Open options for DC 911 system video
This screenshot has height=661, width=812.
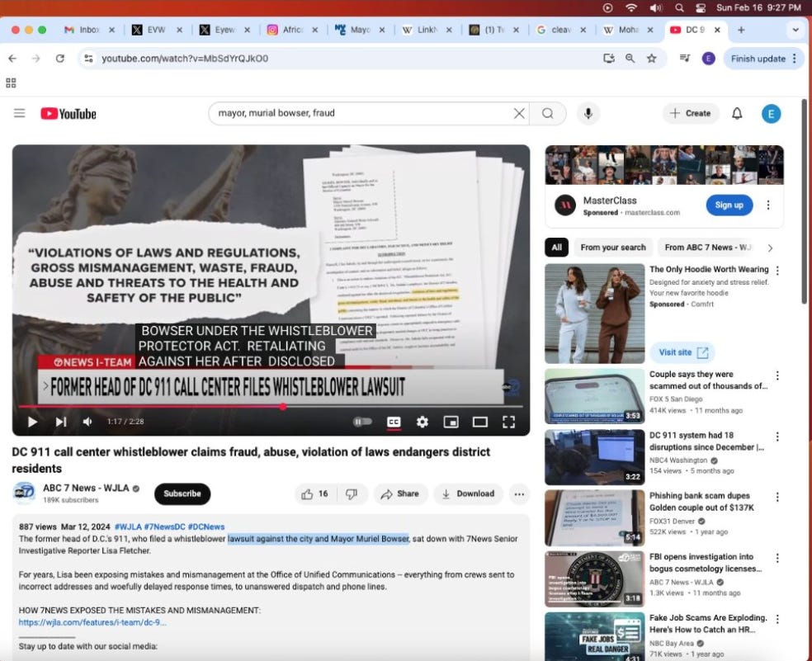777,437
